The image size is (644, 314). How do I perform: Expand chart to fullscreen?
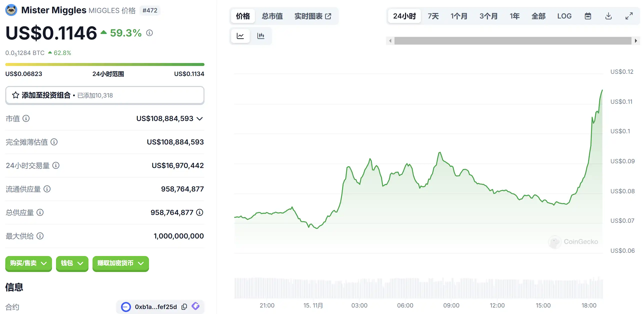tap(629, 16)
